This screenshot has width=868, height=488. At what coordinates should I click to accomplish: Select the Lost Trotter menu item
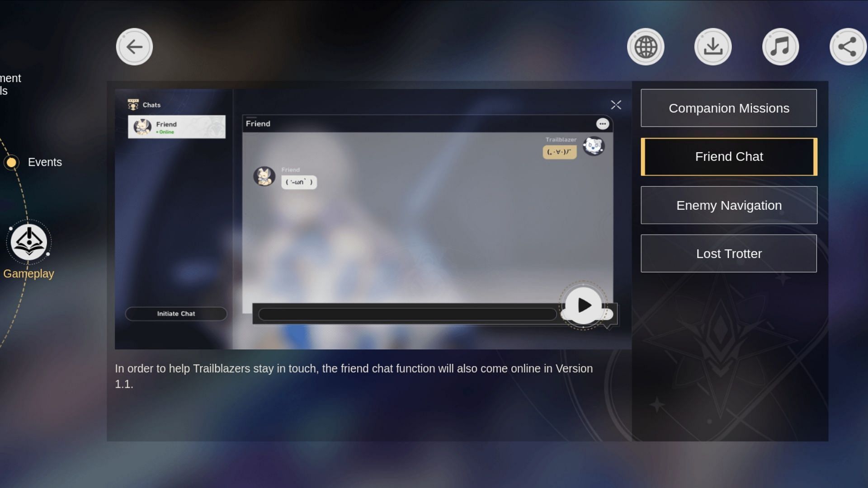click(729, 253)
